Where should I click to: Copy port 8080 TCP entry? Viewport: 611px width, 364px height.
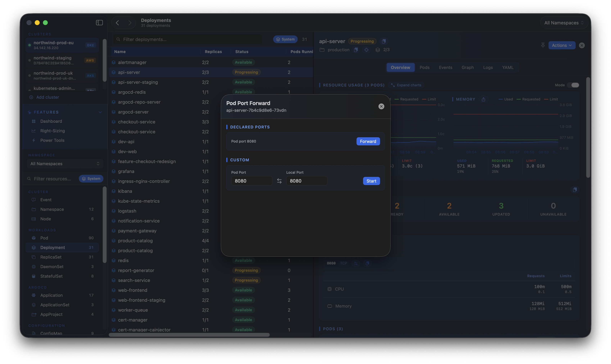tap(367, 263)
